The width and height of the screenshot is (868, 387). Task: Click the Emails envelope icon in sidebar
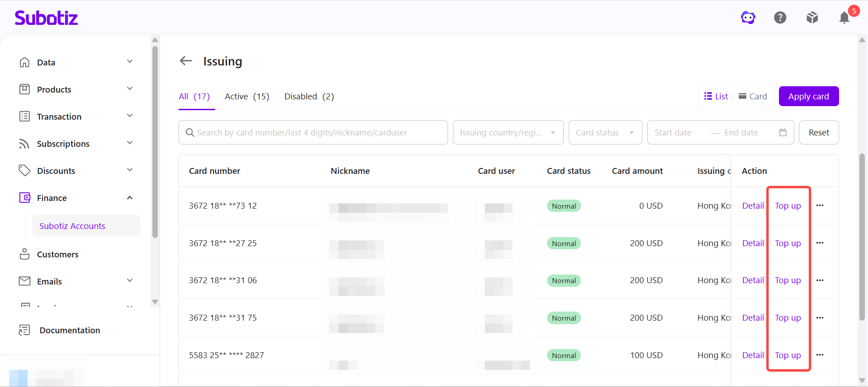[24, 281]
